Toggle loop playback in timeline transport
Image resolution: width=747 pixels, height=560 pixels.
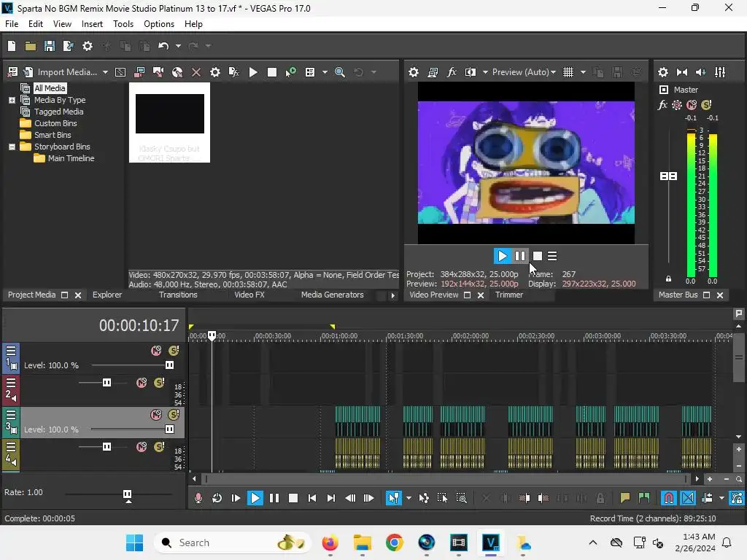(217, 498)
